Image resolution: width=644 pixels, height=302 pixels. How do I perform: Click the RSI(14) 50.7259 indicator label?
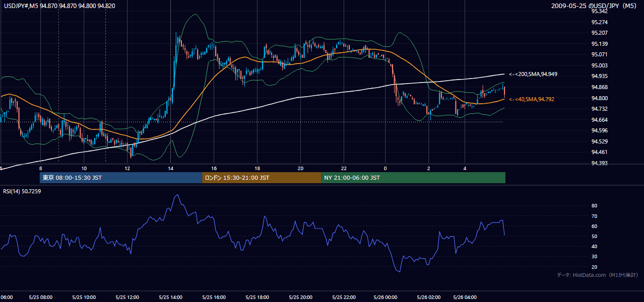click(22, 191)
